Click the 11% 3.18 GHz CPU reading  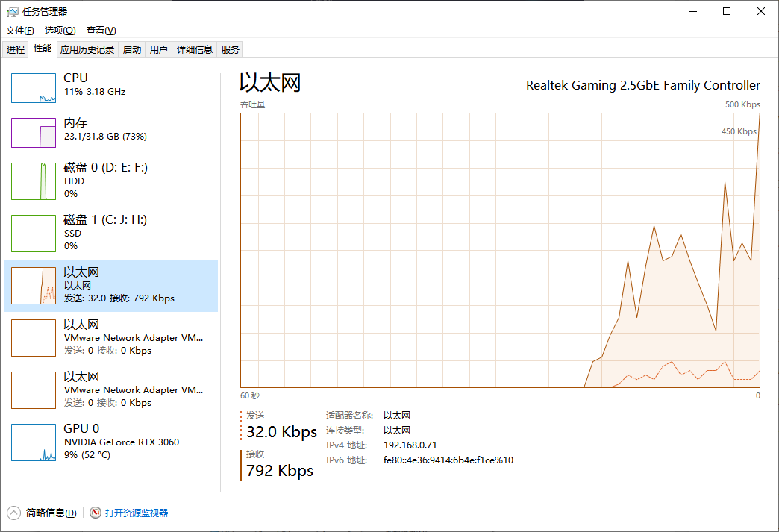pyautogui.click(x=95, y=91)
